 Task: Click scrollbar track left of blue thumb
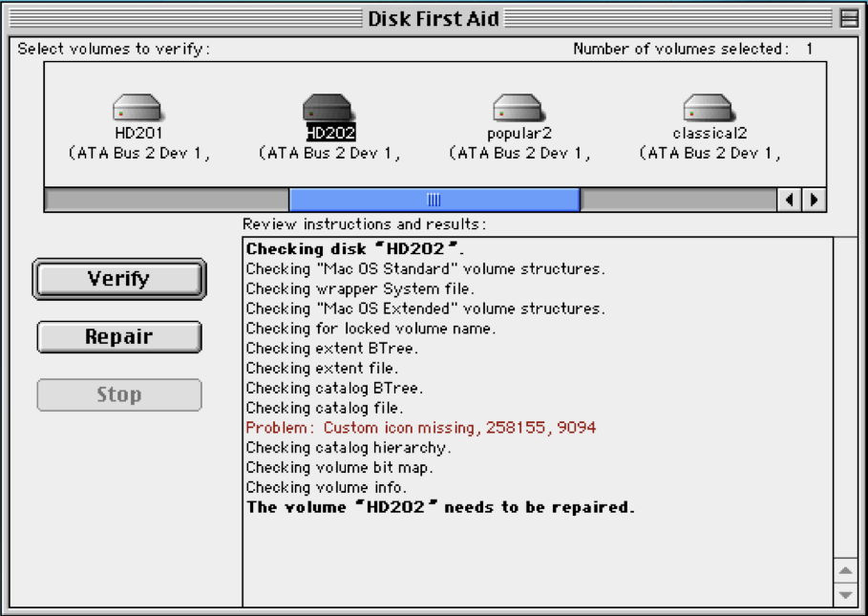click(166, 200)
